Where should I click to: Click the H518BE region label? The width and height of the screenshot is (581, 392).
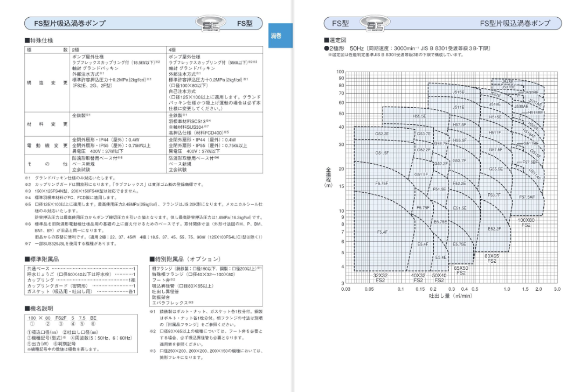click(x=535, y=113)
